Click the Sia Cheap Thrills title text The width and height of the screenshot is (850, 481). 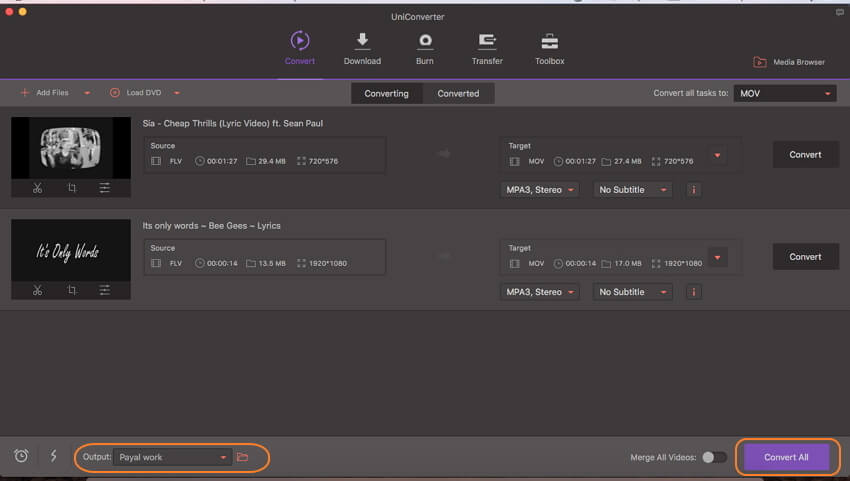click(x=233, y=123)
